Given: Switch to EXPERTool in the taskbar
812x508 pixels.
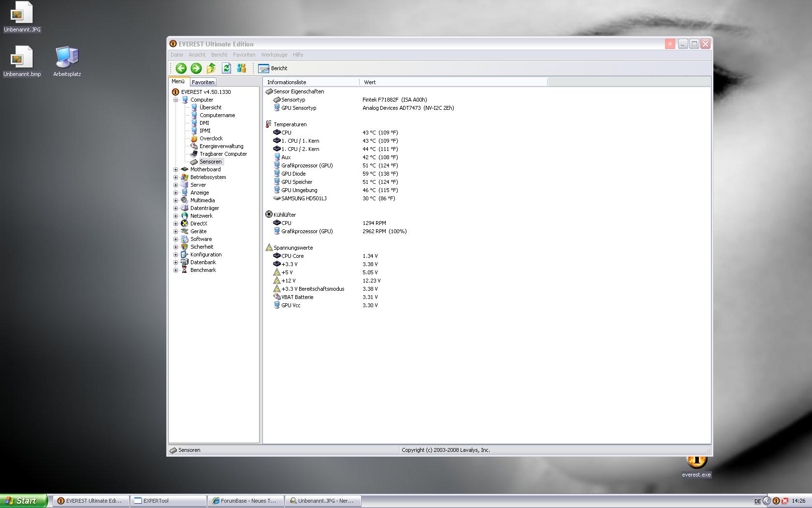Looking at the screenshot, I should [168, 501].
